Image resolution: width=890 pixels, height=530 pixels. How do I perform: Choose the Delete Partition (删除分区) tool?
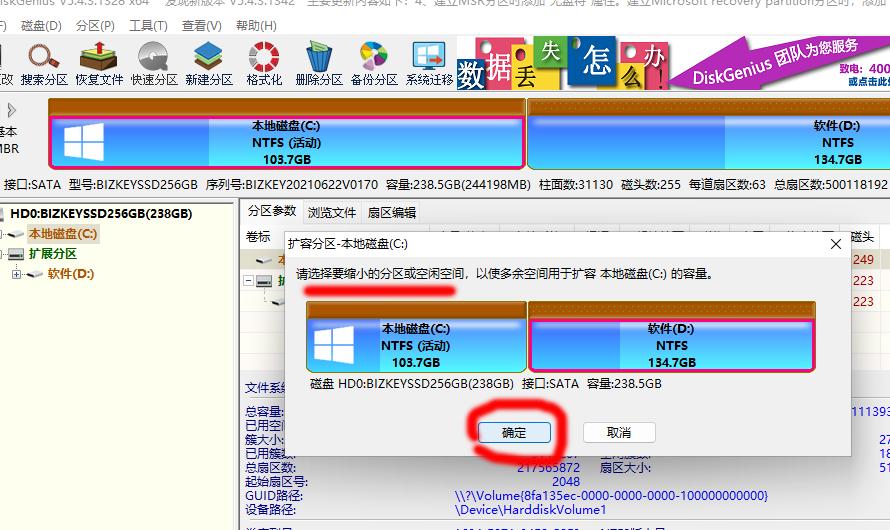[319, 64]
